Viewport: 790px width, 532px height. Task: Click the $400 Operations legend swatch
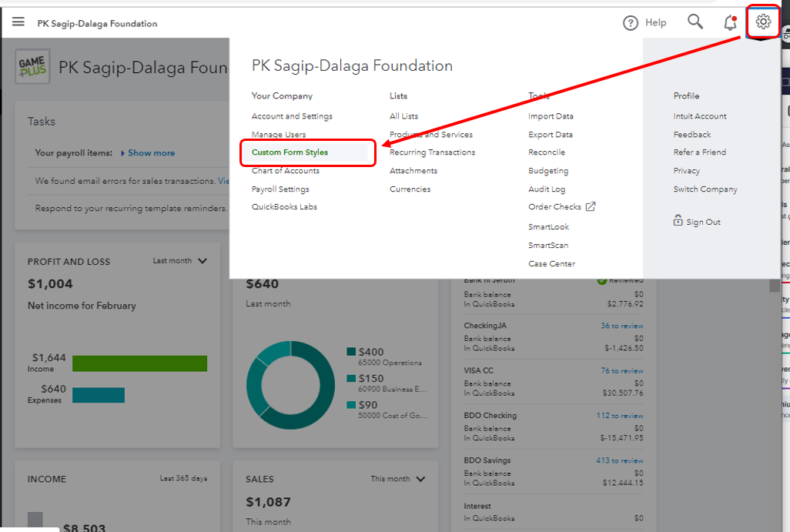pyautogui.click(x=351, y=352)
